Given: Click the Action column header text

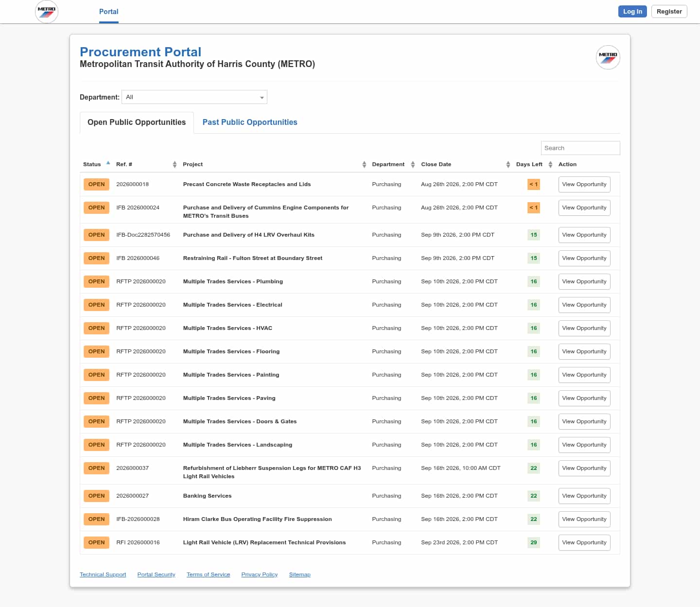Looking at the screenshot, I should click(x=567, y=165).
